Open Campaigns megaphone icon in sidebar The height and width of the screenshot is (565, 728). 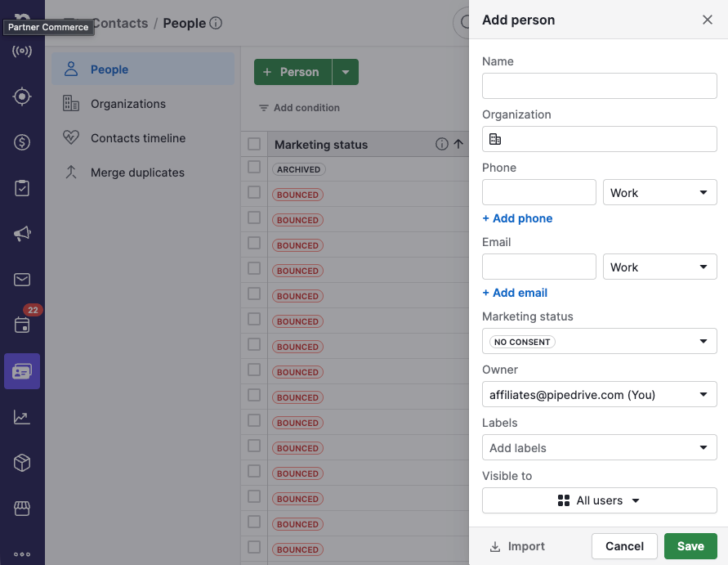point(22,234)
